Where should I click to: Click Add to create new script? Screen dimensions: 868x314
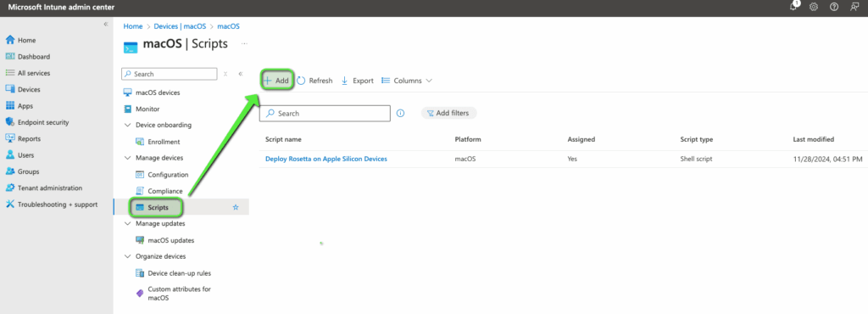[x=277, y=81]
